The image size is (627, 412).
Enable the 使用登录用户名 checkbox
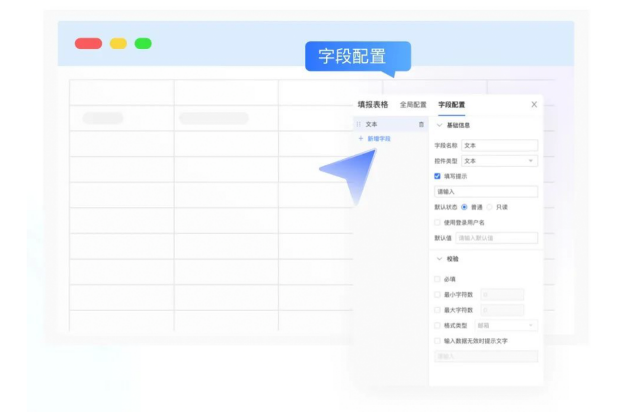click(437, 222)
